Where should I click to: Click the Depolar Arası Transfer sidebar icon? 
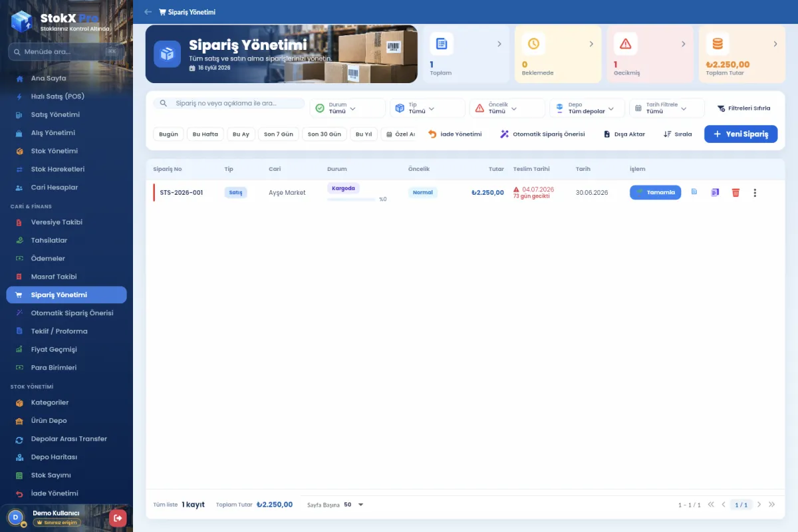[x=19, y=439]
